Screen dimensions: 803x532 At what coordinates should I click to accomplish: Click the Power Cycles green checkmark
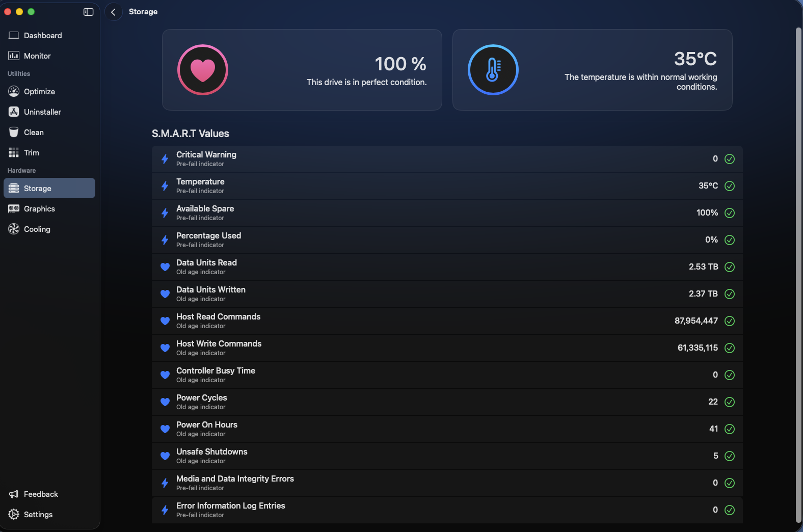point(730,402)
